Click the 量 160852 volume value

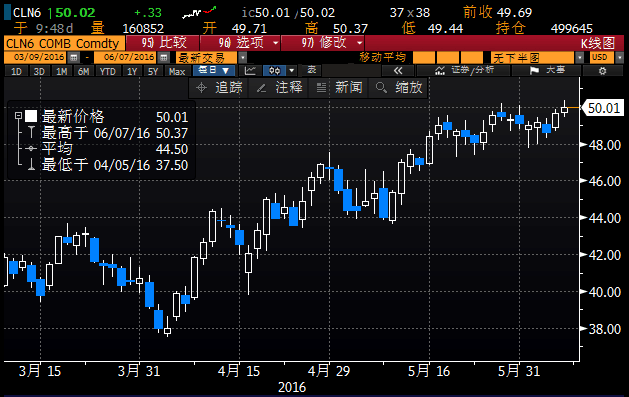(128, 28)
